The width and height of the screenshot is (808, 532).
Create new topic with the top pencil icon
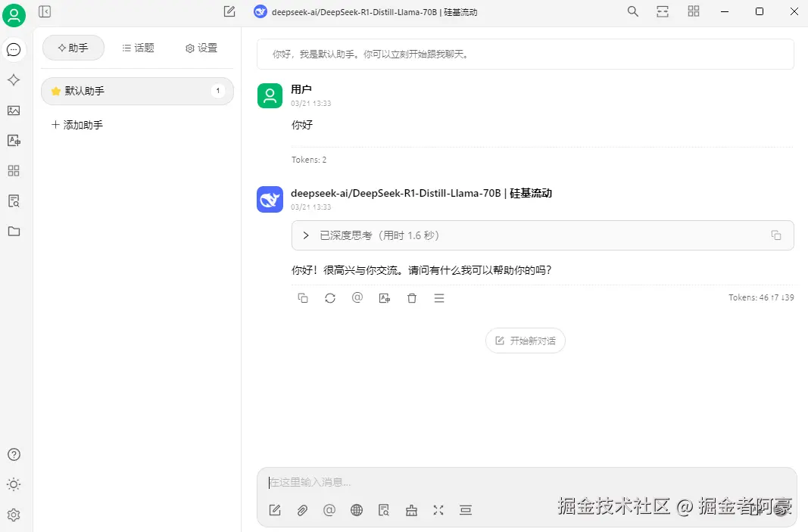(229, 11)
